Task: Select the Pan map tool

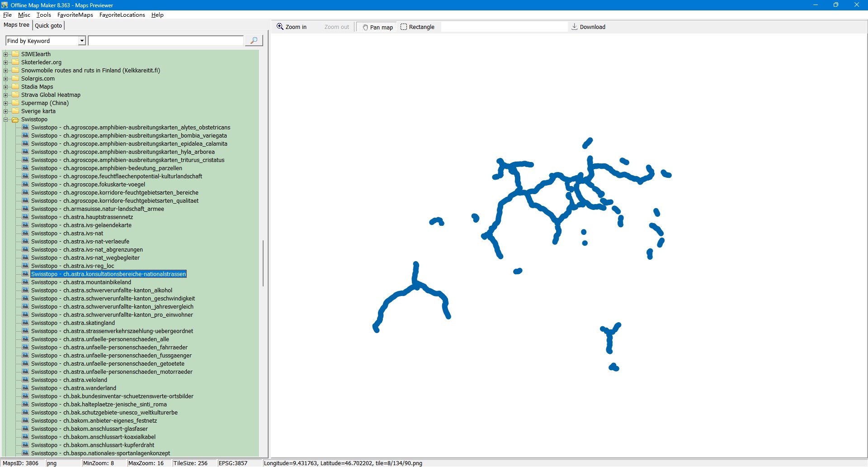Action: tap(377, 27)
